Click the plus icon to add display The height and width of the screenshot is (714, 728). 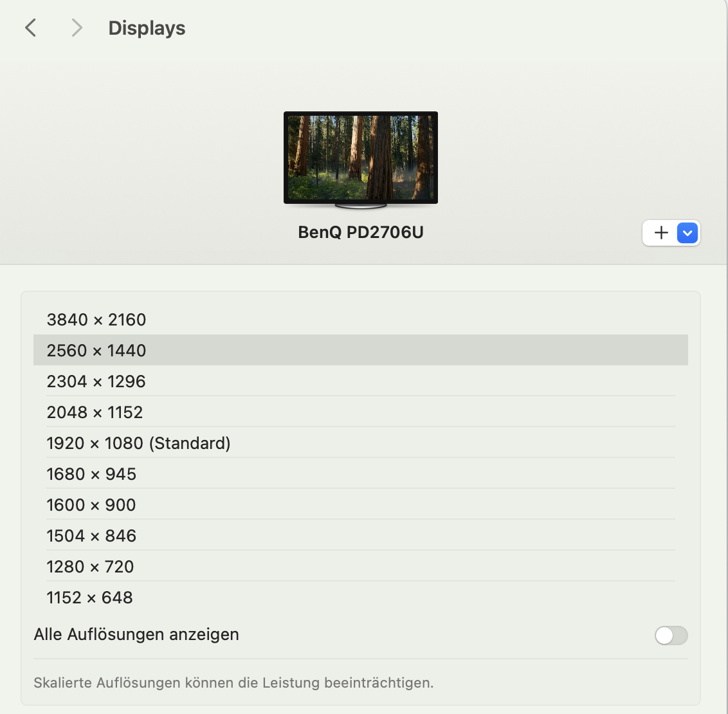(x=661, y=233)
